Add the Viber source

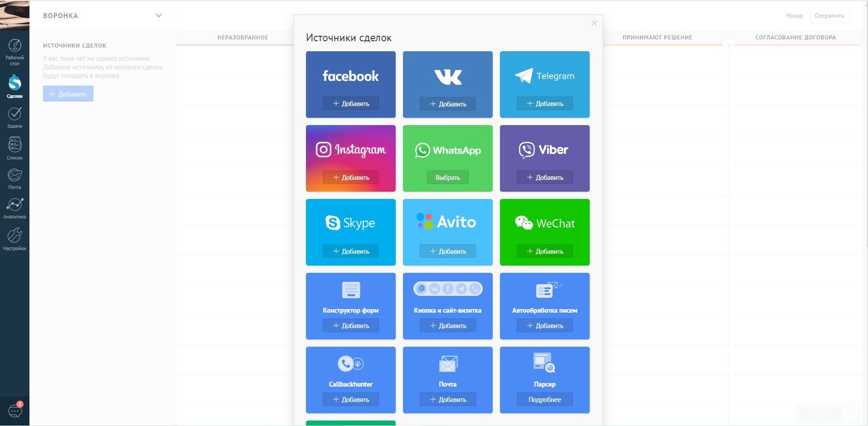[x=545, y=177]
